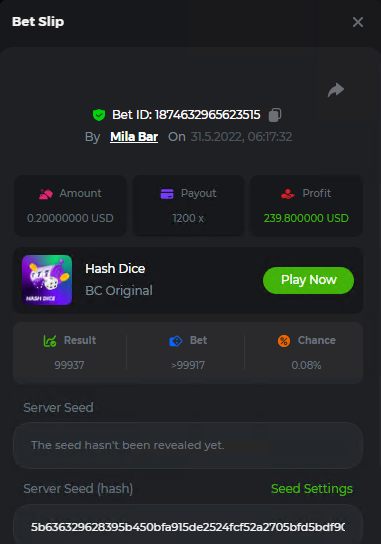Click the Amount money icon
Screen dimensions: 381x544
pos(46,194)
